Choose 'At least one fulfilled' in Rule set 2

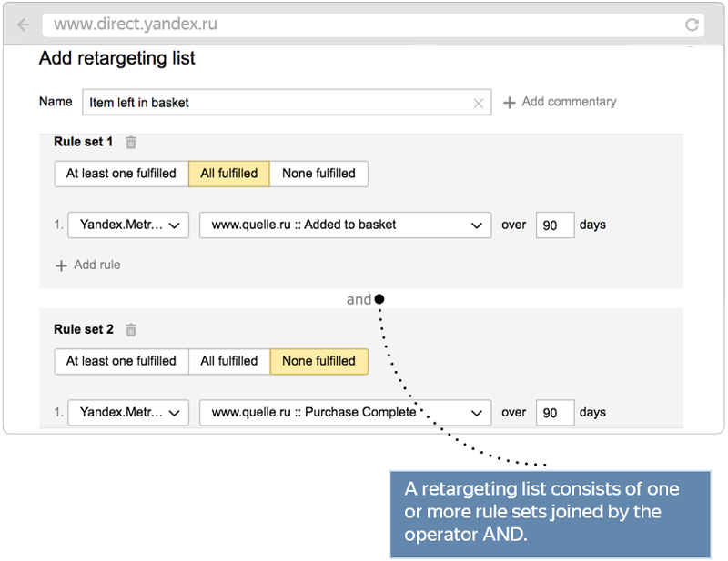121,361
